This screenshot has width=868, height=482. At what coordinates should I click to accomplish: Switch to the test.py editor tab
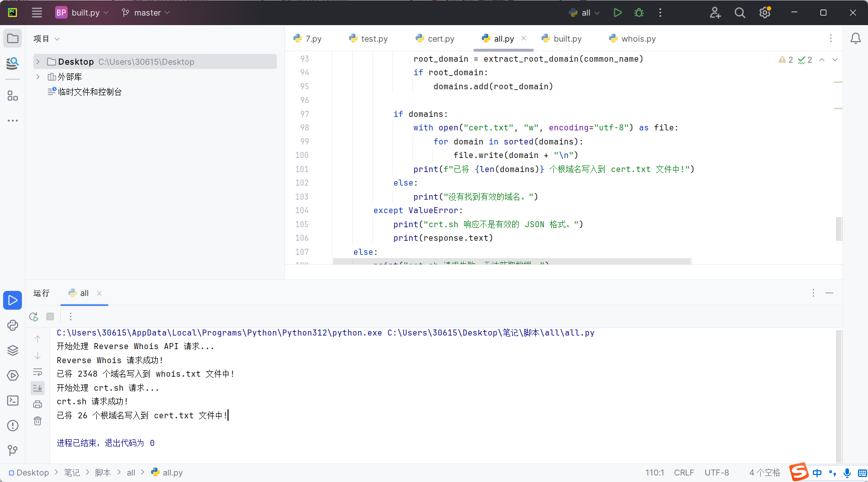click(368, 39)
